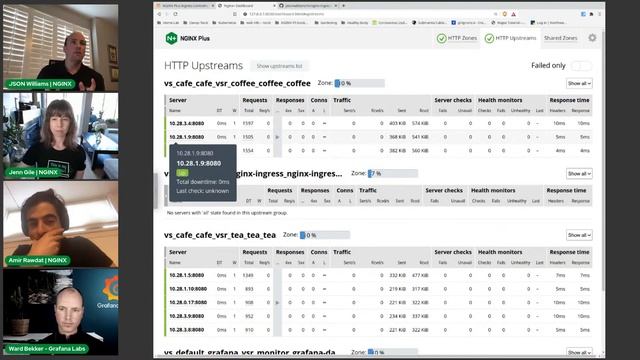640x360 pixels.
Task: Click the red triangle icon beside the address bar
Action: [513, 14]
